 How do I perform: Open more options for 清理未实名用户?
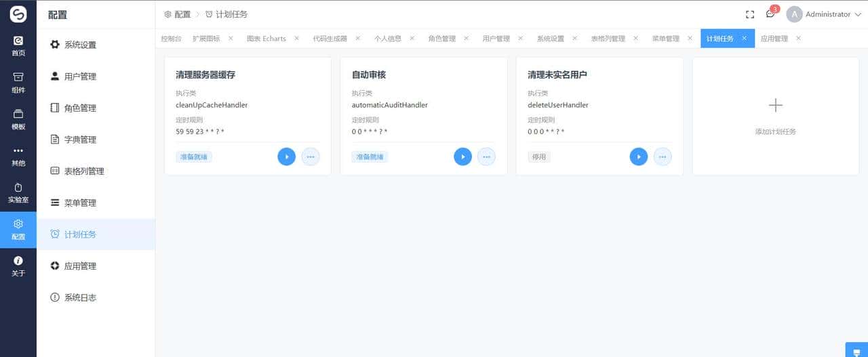click(663, 156)
